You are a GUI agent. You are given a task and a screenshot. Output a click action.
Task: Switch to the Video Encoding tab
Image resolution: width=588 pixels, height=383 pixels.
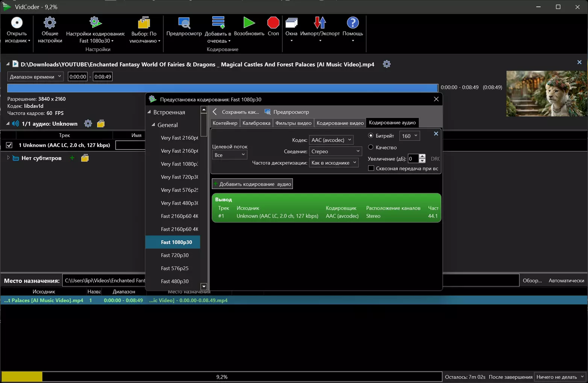(340, 123)
